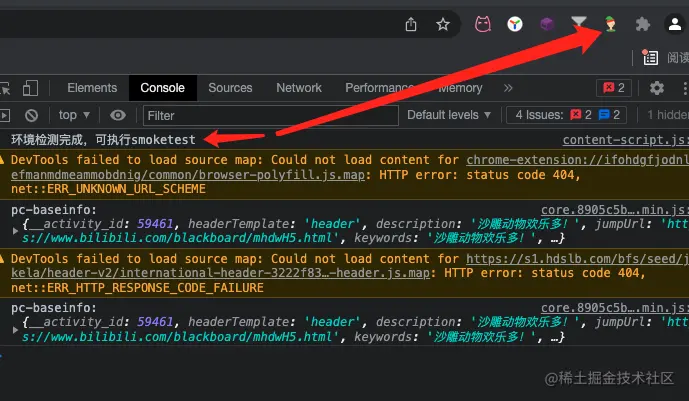Open the Extensions puzzle piece menu

[x=642, y=24]
